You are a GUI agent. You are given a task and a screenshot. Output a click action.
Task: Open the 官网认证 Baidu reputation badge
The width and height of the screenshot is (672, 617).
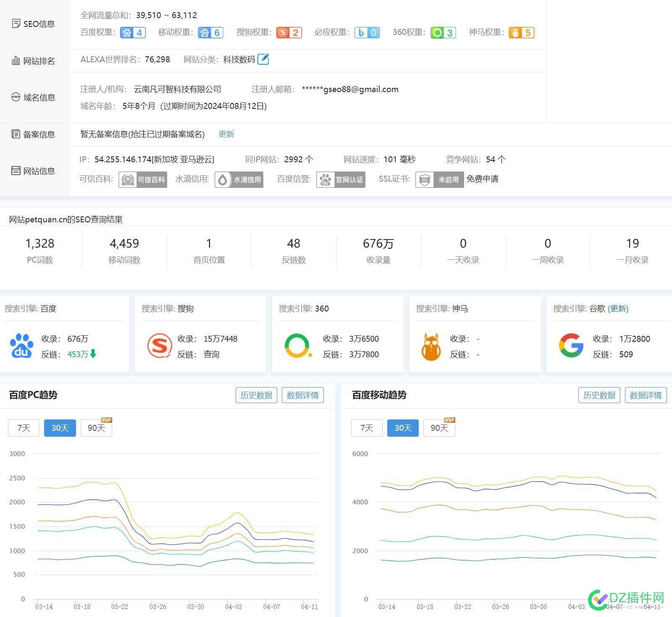[x=341, y=179]
